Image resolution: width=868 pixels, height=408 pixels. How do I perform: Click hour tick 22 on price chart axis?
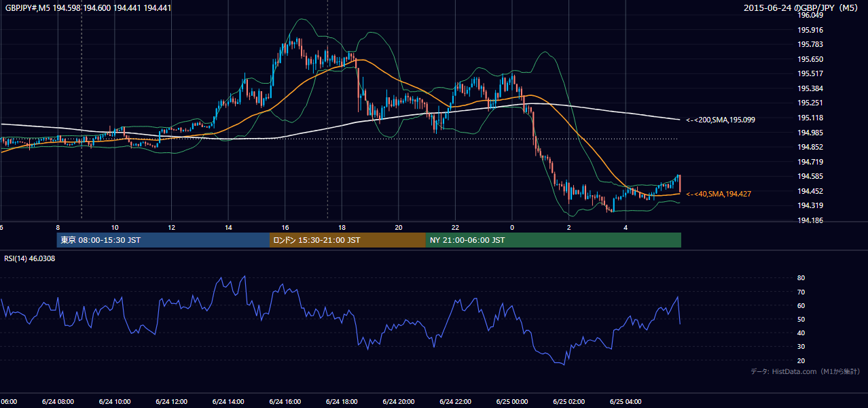tap(455, 227)
